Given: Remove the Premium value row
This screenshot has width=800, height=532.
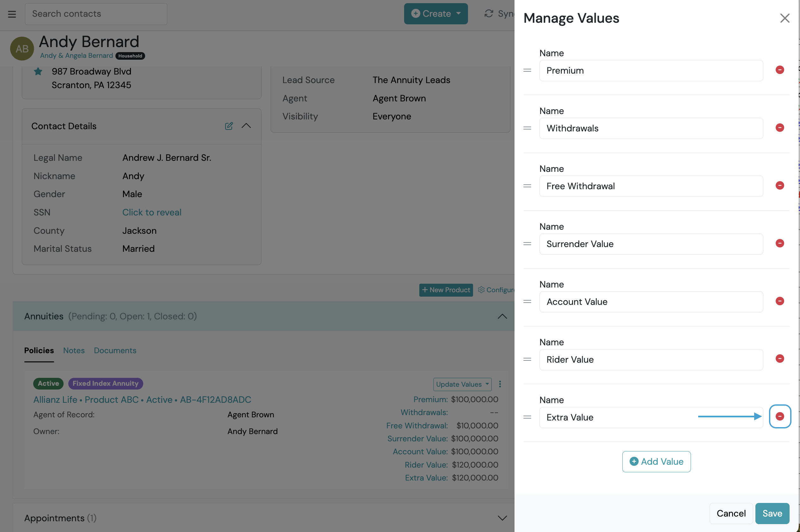Looking at the screenshot, I should click(780, 70).
